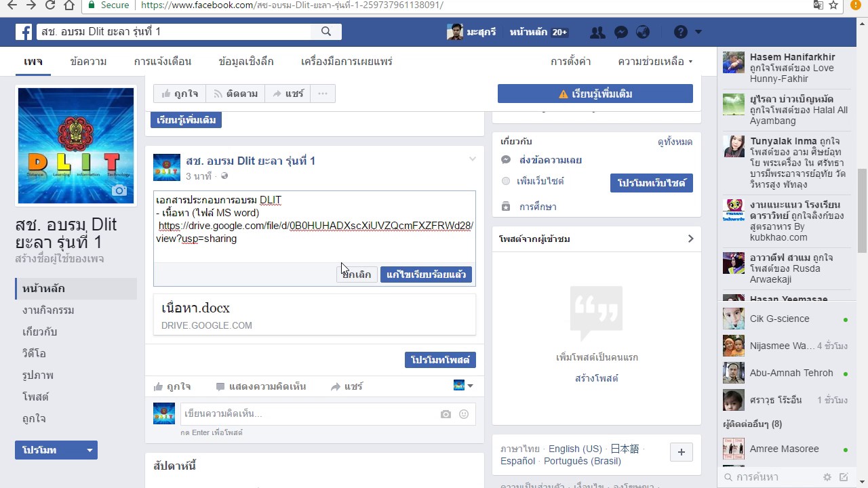This screenshot has width=868, height=488.
Task: Click the browser back arrow
Action: pos(12,5)
